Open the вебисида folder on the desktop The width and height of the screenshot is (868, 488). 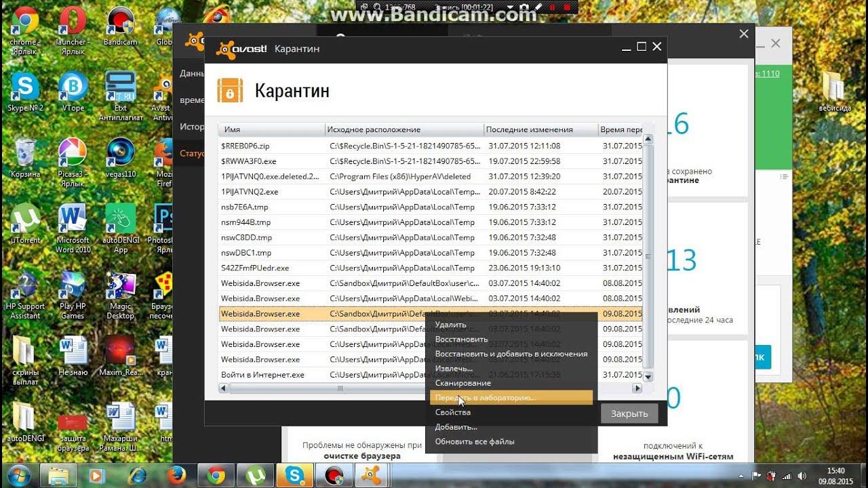click(x=834, y=91)
